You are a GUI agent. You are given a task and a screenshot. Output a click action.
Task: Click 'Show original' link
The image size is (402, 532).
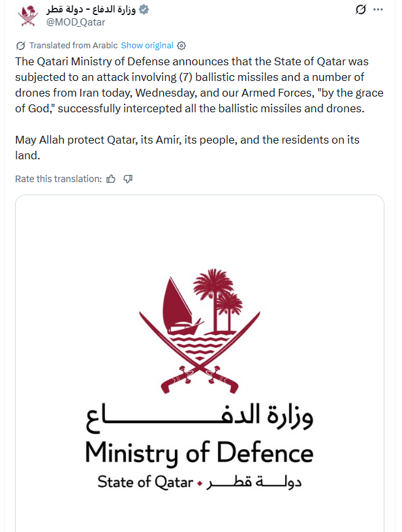[x=147, y=46]
